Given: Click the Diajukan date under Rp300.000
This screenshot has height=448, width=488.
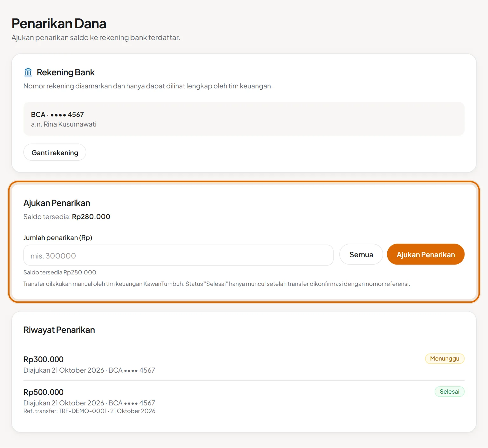Looking at the screenshot, I should point(89,370).
